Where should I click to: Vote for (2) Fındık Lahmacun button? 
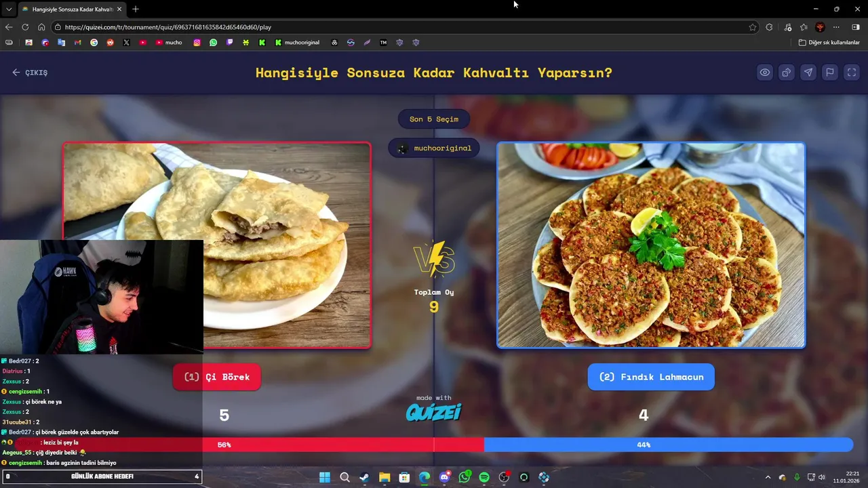tap(651, 377)
